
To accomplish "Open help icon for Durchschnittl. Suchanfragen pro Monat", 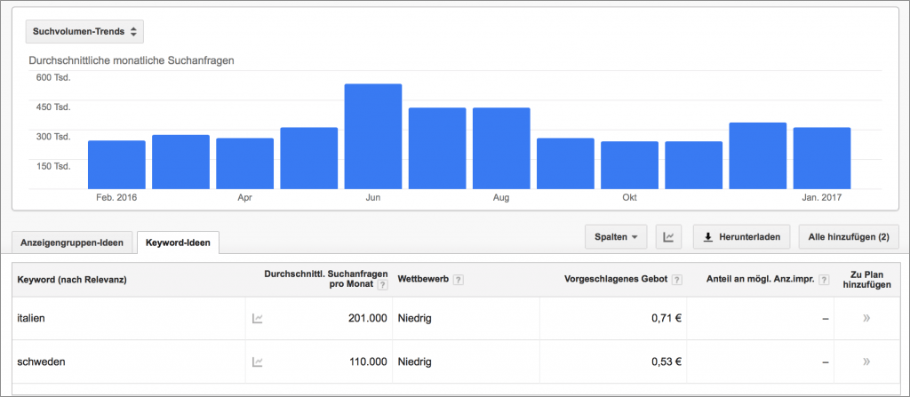I will coord(382,285).
